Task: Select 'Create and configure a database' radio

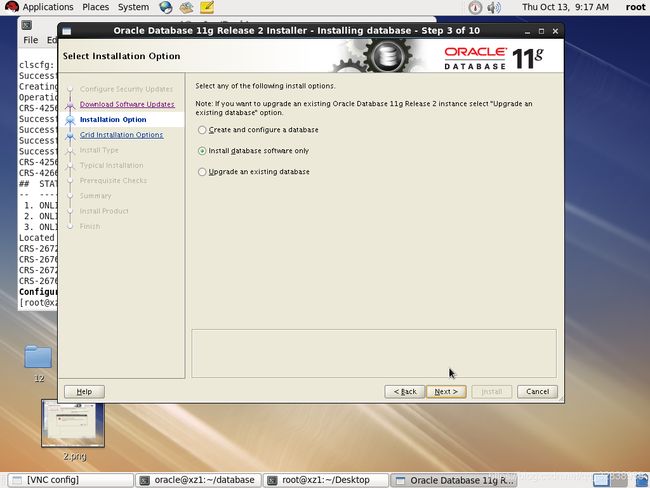Action: pos(202,130)
